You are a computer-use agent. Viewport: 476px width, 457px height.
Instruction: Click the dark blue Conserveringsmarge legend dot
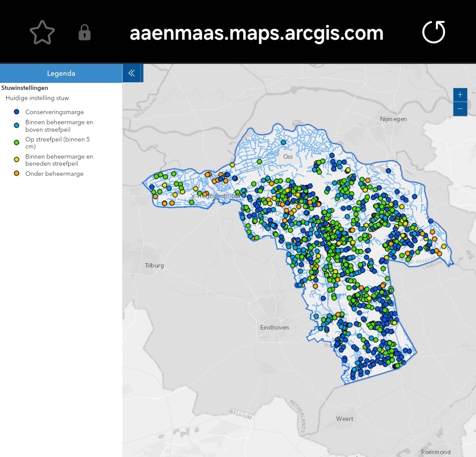17,112
